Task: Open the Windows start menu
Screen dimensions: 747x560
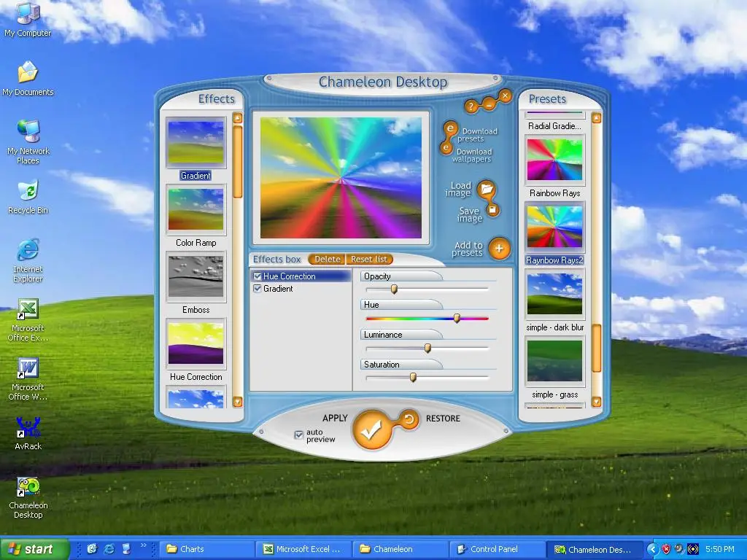Action: pos(34,549)
